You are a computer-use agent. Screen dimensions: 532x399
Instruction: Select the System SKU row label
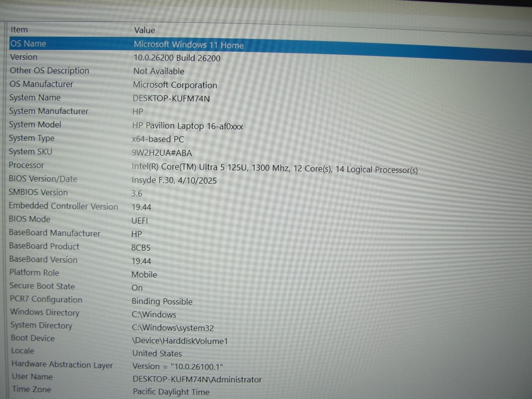point(30,152)
